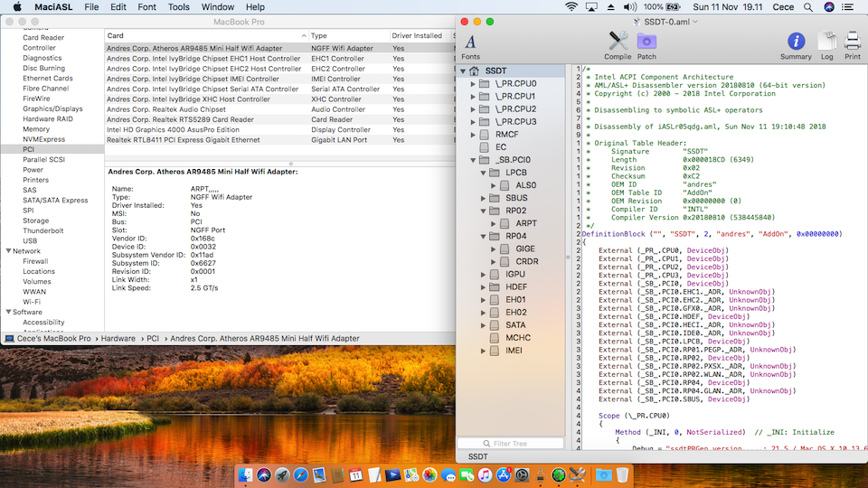
Task: Select Realtek RTL8411 PCI Express Gigabit Ethernet row
Action: (279, 140)
